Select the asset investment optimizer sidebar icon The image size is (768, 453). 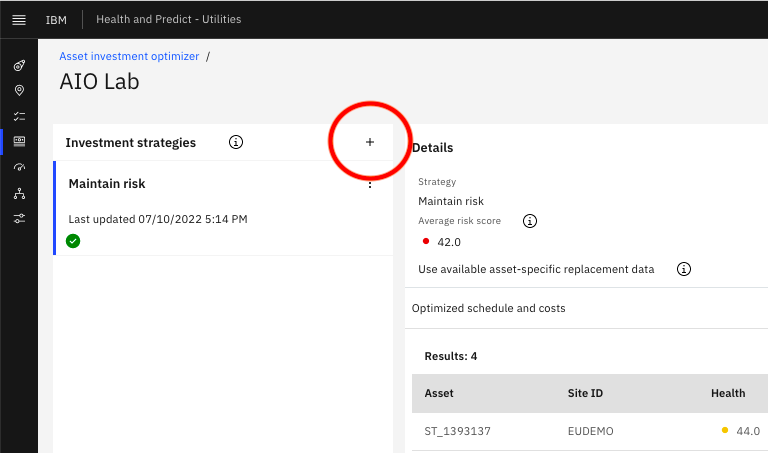click(x=19, y=142)
